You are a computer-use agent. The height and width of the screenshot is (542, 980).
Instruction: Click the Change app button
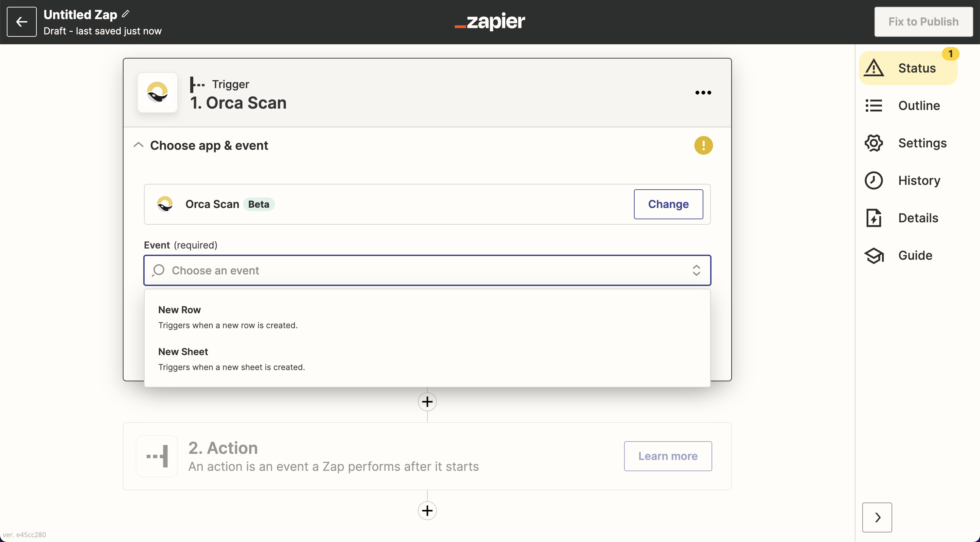click(668, 204)
